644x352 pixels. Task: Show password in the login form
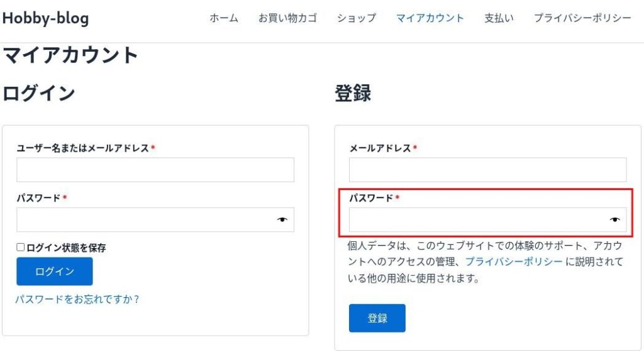282,220
